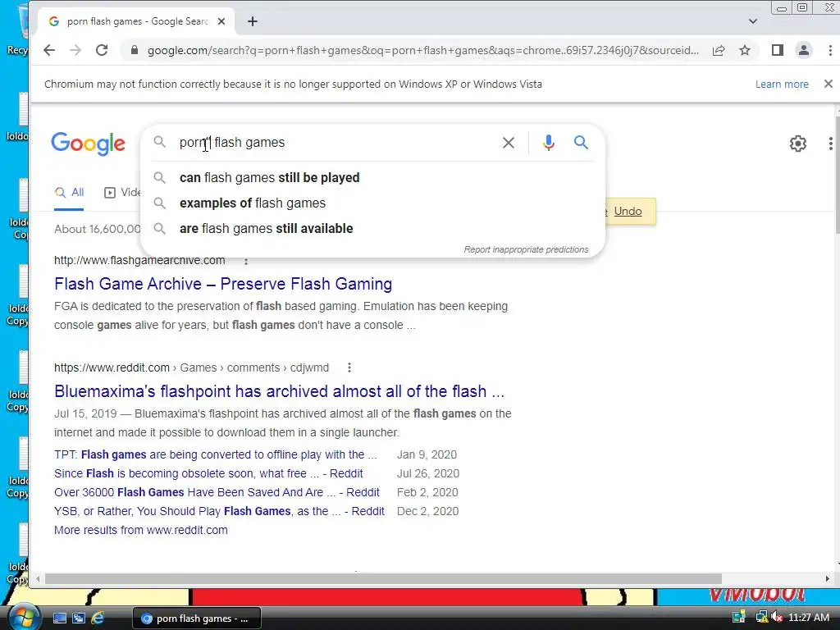Open the TPT: Flash games are being converted link
The width and height of the screenshot is (840, 630).
216,454
